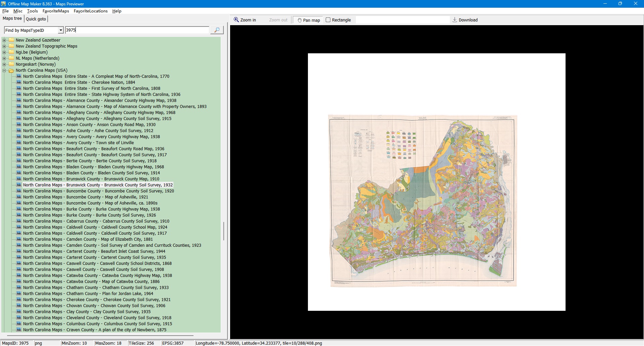The width and height of the screenshot is (644, 346).
Task: Click the Offline Map Maker app icon
Action: [x=4, y=4]
